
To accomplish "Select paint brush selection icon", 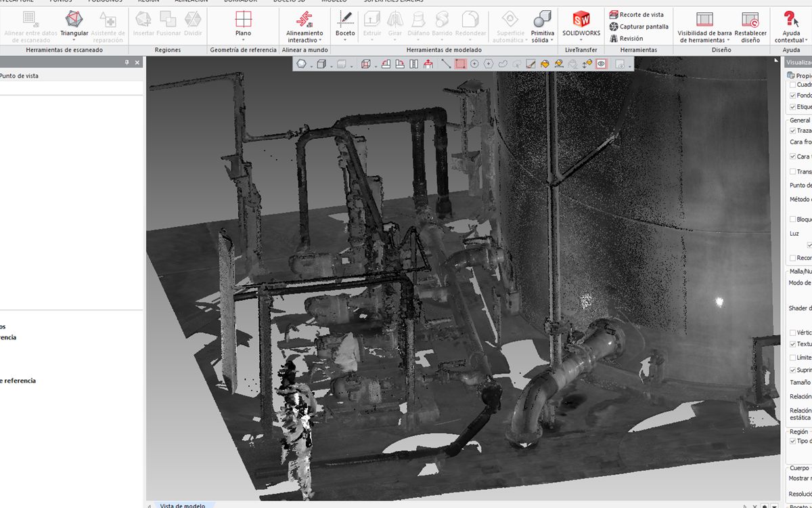I will point(531,64).
